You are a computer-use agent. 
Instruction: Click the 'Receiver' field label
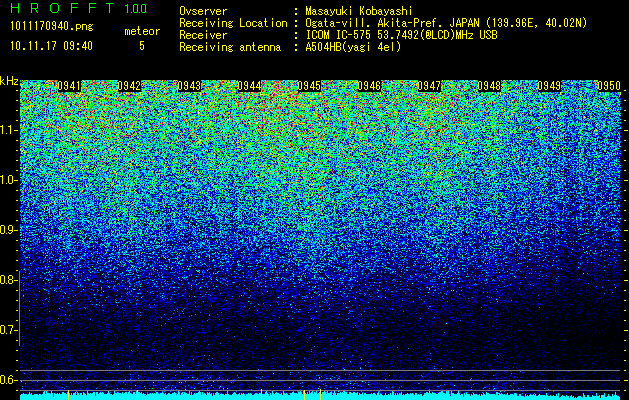point(203,35)
